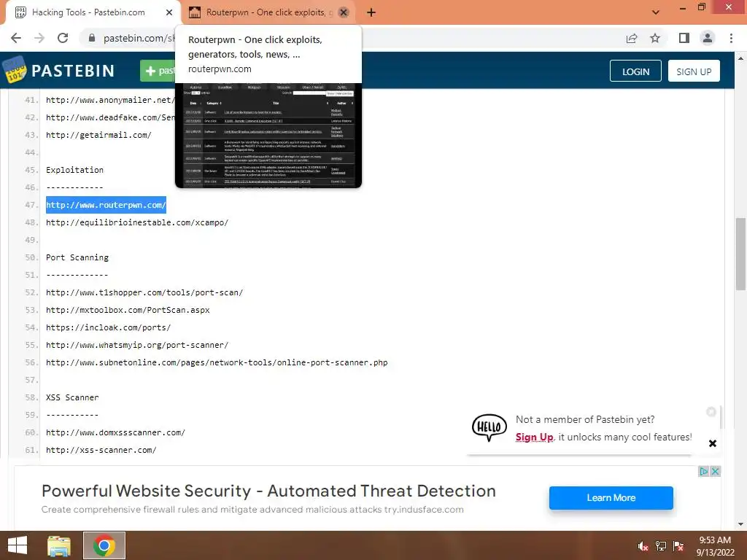Click the Sign Up link in popup
Image resolution: width=747 pixels, height=560 pixels.
[534, 437]
